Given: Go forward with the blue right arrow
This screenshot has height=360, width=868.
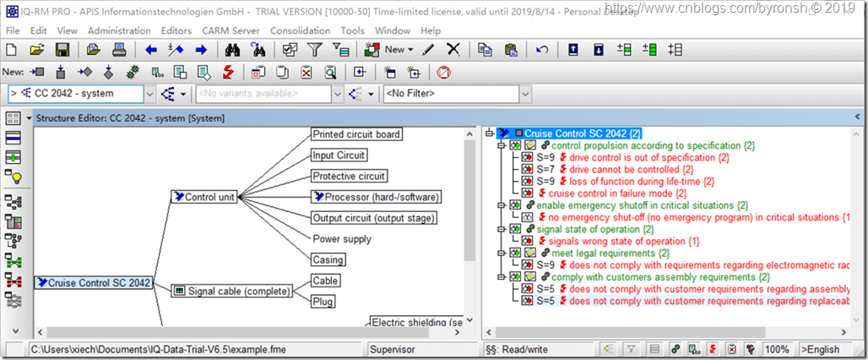Looking at the screenshot, I should click(x=201, y=50).
